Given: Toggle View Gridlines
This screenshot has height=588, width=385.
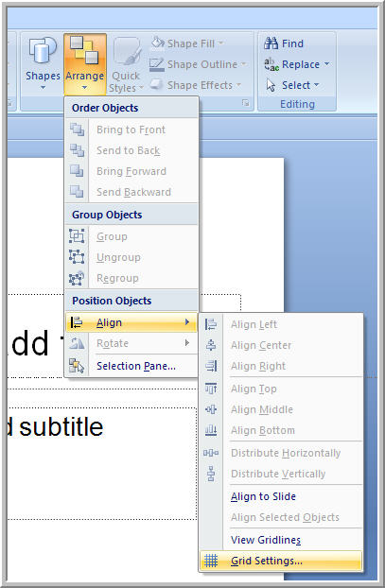Looking at the screenshot, I should [266, 540].
